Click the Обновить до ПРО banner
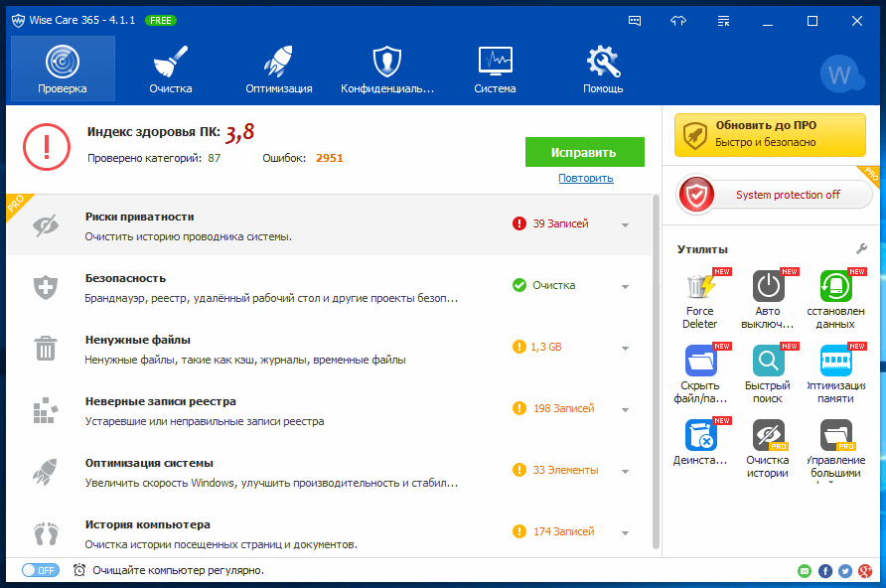The image size is (886, 588). pos(770,134)
